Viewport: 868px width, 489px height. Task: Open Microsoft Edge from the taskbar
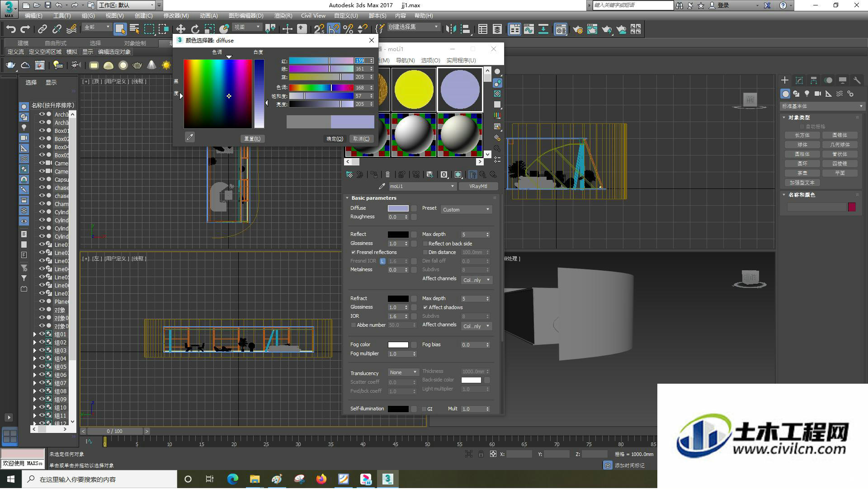tap(232, 479)
